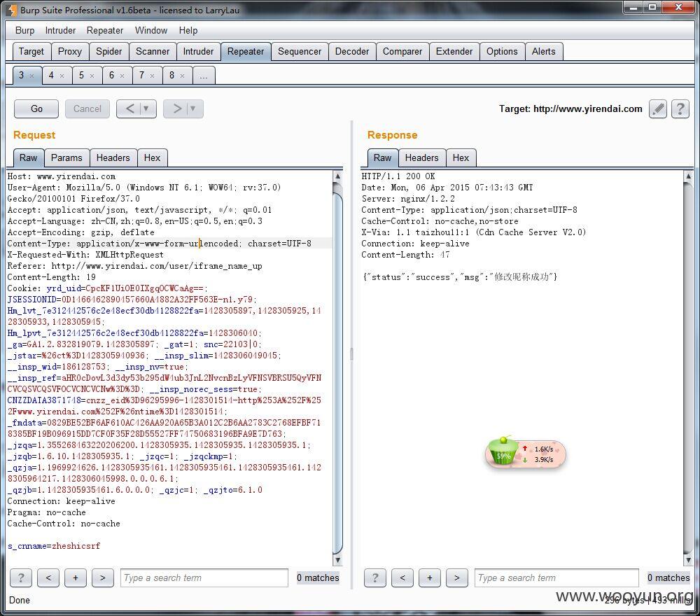The height and width of the screenshot is (616, 700).
Task: Click the plus button in request search bar
Action: click(x=76, y=577)
